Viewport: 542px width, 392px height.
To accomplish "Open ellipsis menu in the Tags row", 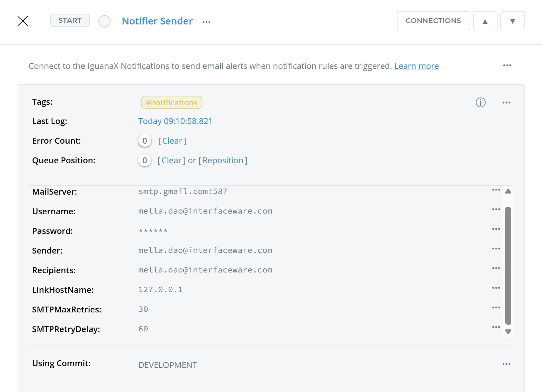I will (x=506, y=103).
